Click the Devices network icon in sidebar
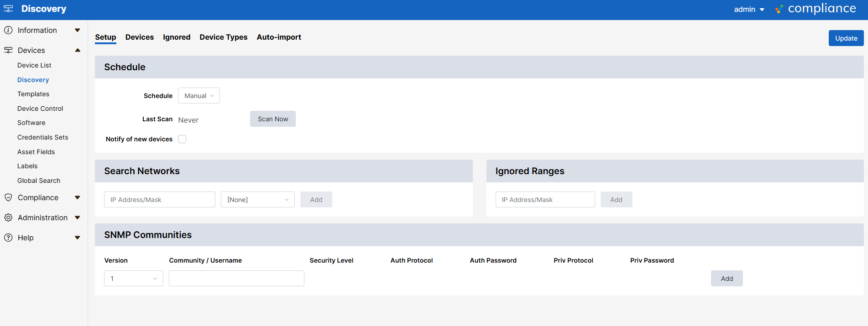 (8, 50)
